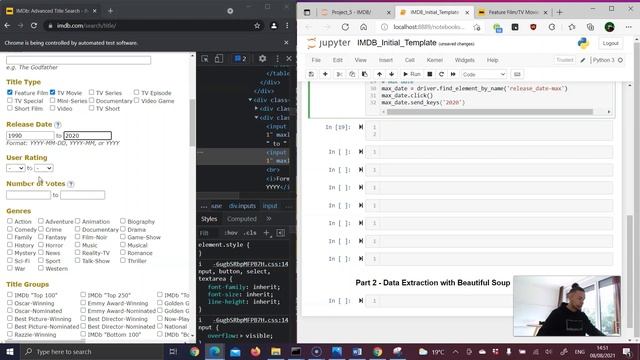Viewport: 640px width, 360px height.
Task: Open Windows Start menu
Action: tap(10, 351)
